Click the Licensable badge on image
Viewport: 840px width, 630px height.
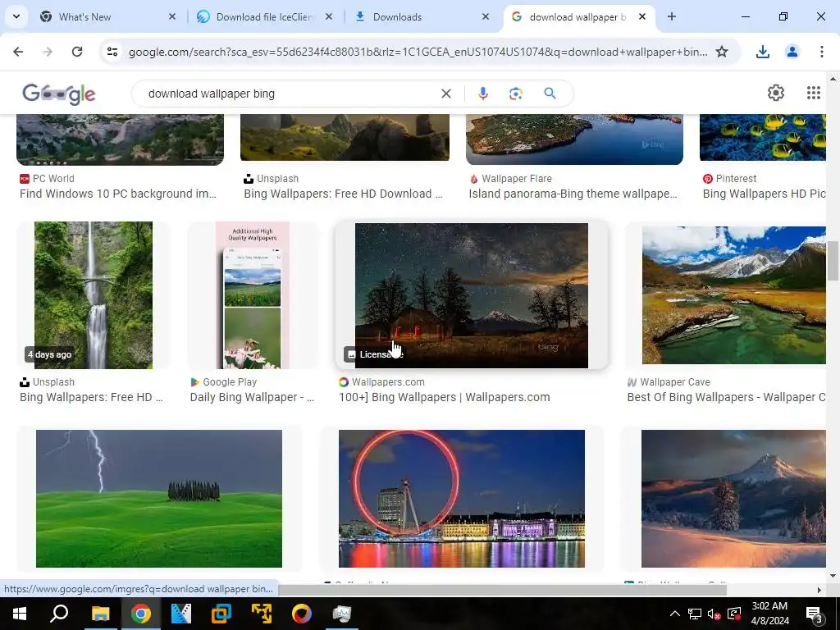(373, 354)
